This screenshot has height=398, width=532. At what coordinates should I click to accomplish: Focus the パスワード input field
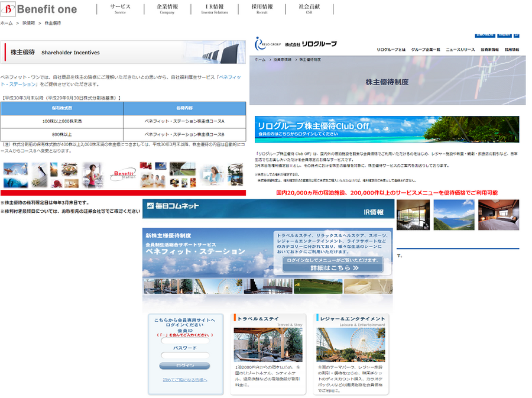[185, 355]
